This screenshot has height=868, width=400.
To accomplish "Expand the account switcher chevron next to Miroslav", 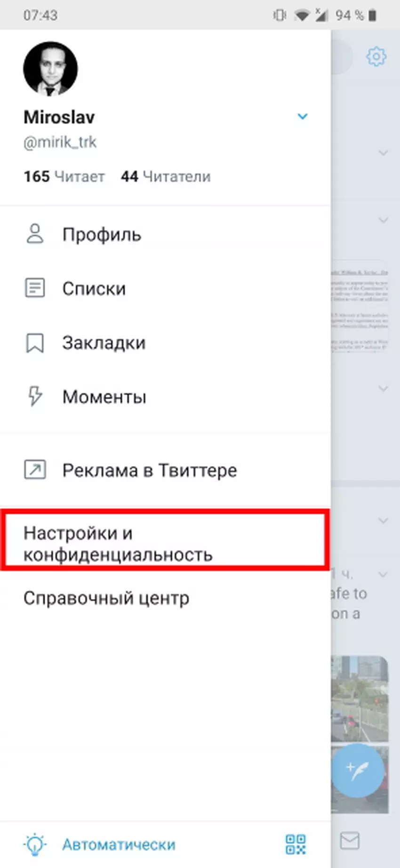I will coord(303,116).
